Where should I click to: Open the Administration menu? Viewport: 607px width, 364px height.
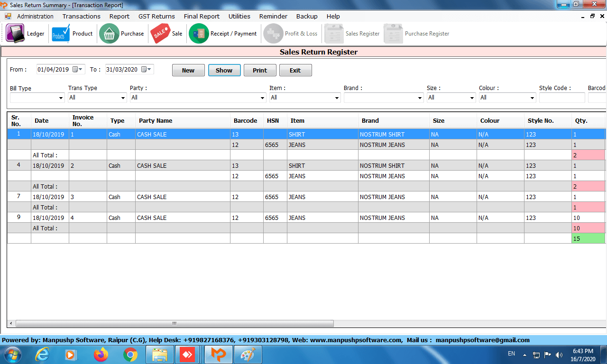tap(35, 16)
